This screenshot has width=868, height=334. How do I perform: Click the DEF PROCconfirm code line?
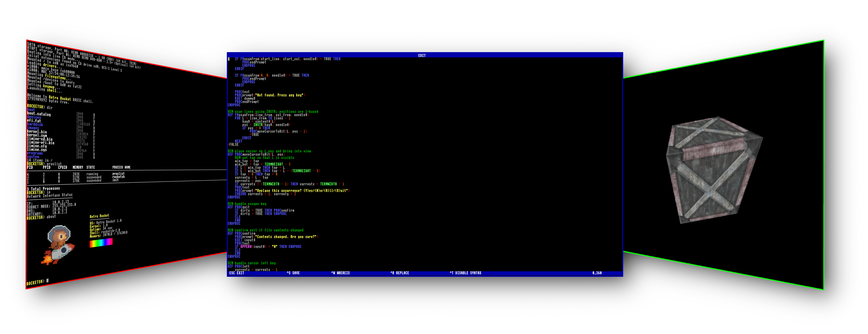coord(241,234)
